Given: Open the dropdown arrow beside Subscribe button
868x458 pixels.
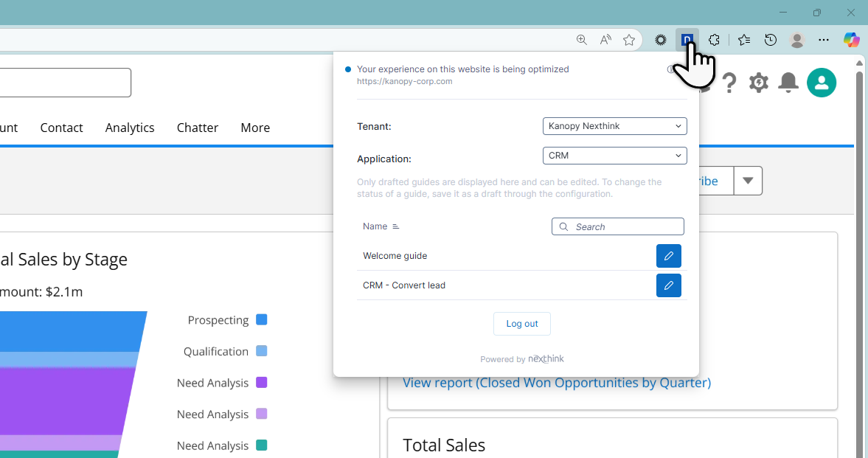Looking at the screenshot, I should pyautogui.click(x=748, y=181).
